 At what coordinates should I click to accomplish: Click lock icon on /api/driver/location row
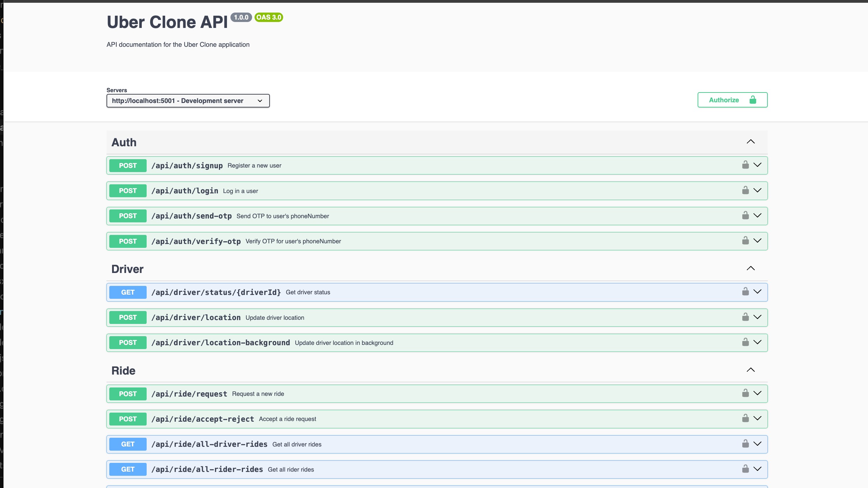(x=745, y=317)
